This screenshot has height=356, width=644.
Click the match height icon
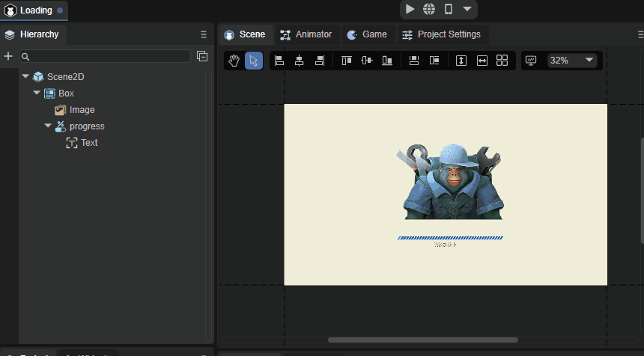461,61
